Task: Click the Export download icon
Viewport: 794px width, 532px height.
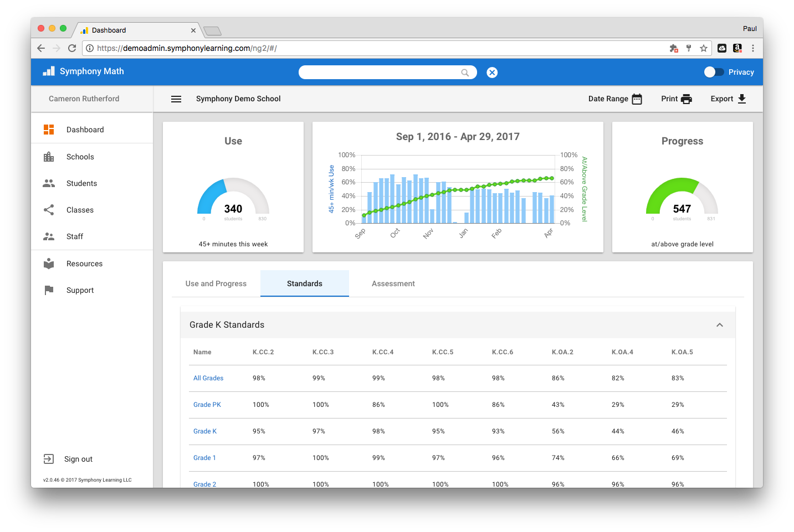Action: [x=742, y=99]
